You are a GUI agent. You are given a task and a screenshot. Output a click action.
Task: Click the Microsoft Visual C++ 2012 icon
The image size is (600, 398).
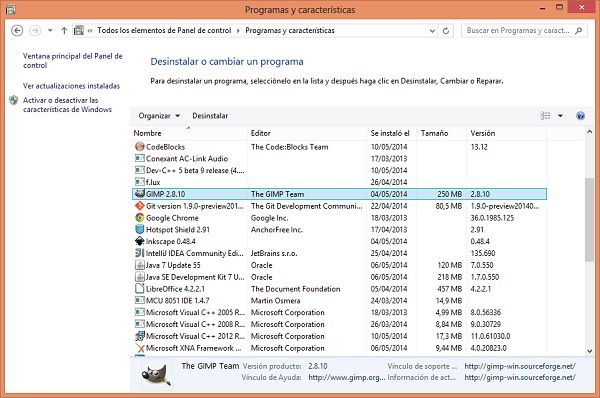tap(140, 336)
